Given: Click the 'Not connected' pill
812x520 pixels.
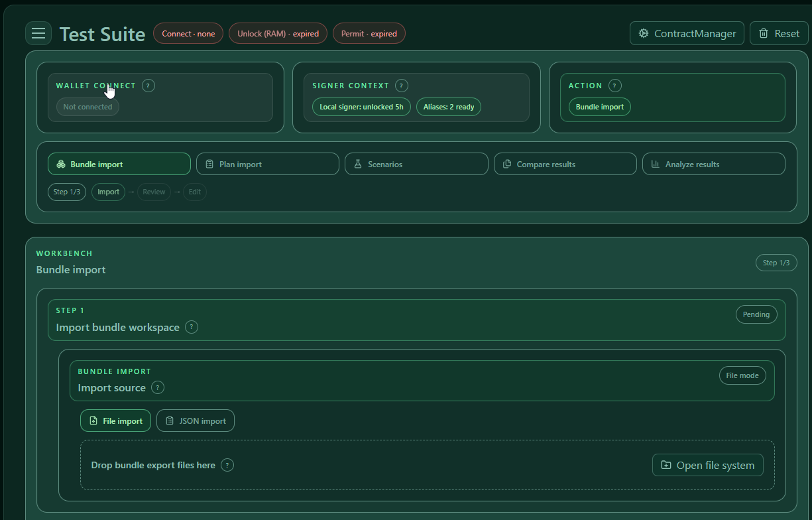Looking at the screenshot, I should point(87,107).
